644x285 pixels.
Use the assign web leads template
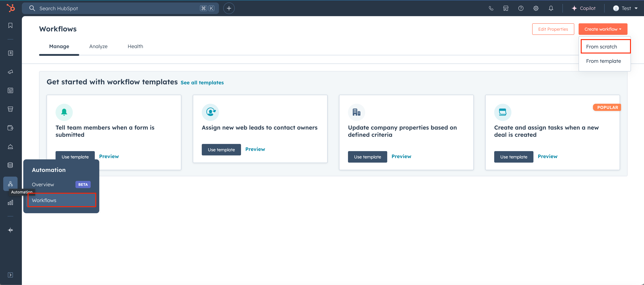tap(221, 150)
